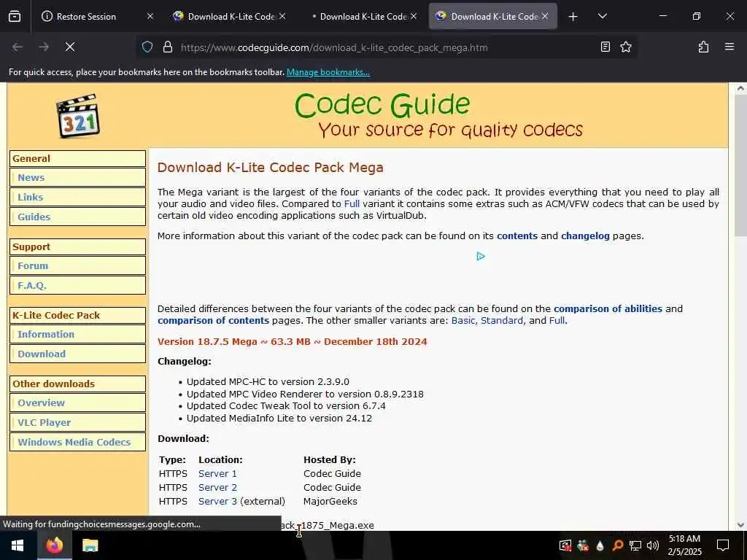Image resolution: width=747 pixels, height=560 pixels.
Task: Open K-Lite Codec Pack Information
Action: (x=46, y=334)
